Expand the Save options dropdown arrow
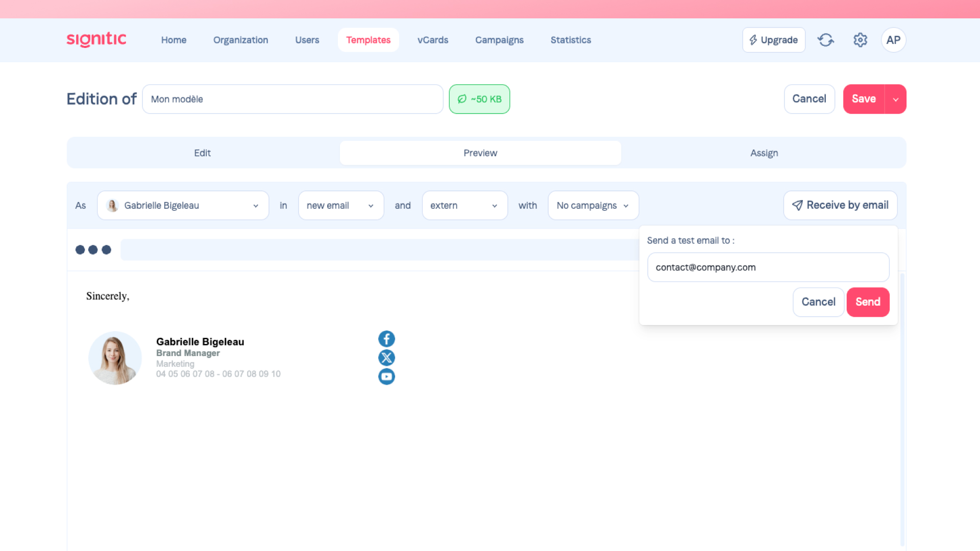 point(896,99)
